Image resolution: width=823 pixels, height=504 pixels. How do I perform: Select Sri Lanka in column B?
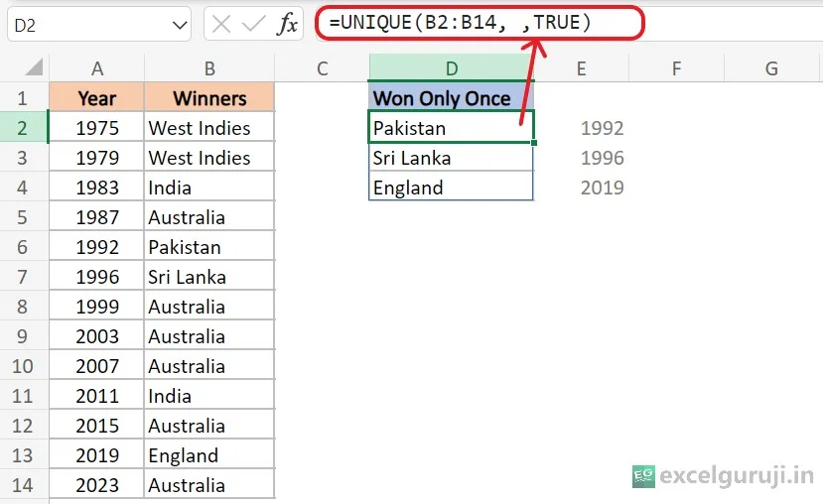coord(209,277)
